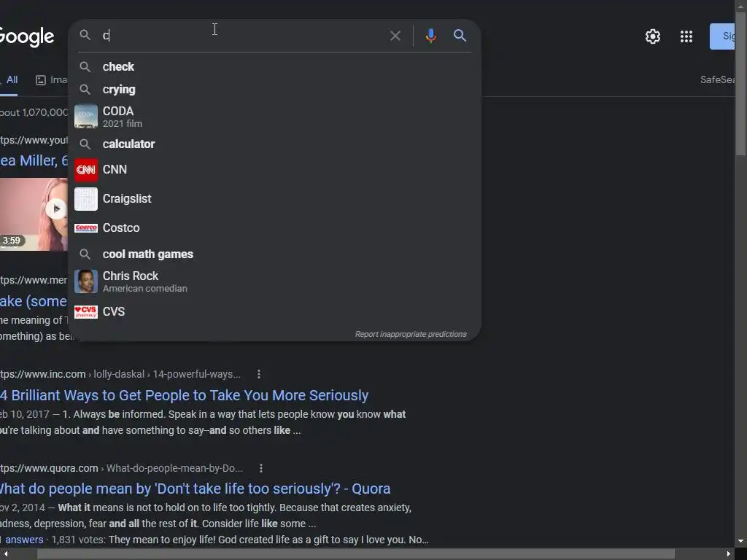Viewport: 747px width, 560px height.
Task: Open Google settings gear icon
Action: [x=653, y=36]
